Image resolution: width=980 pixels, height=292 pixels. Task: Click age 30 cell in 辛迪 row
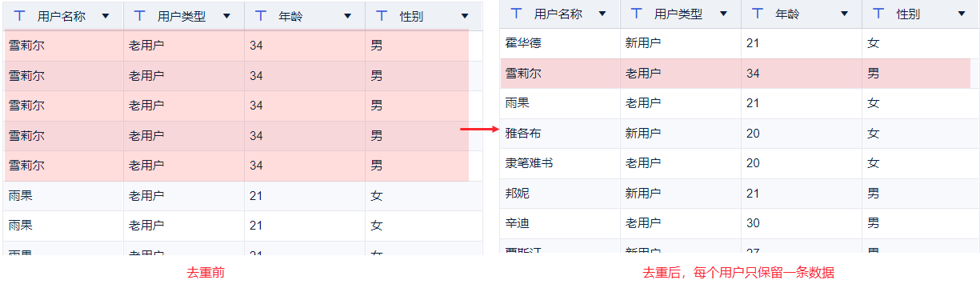click(801, 222)
